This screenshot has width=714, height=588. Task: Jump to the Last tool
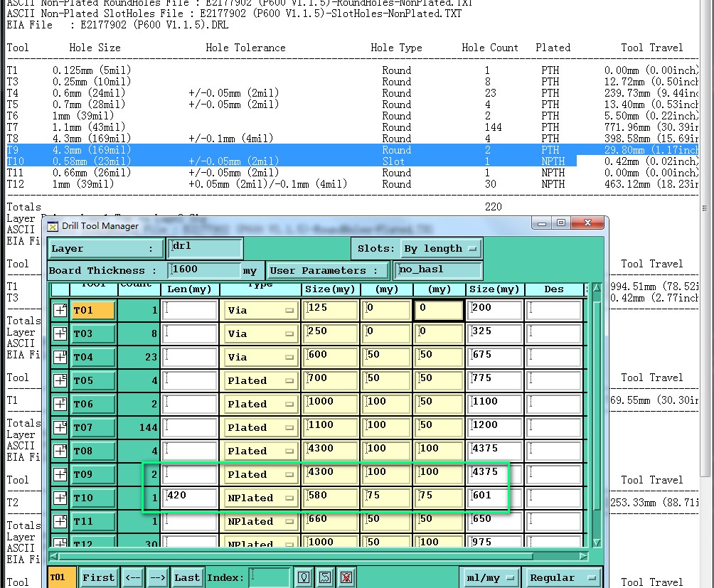187,577
